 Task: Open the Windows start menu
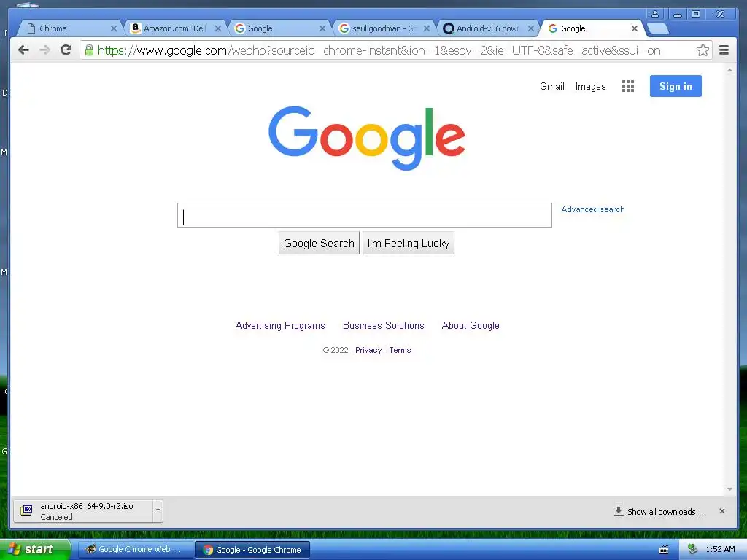35,550
